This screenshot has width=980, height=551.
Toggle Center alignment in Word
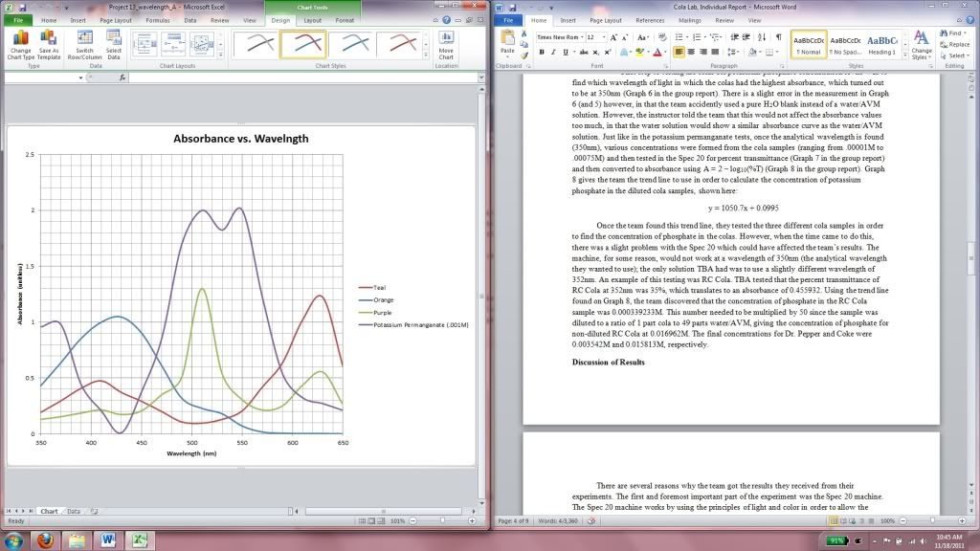coord(691,52)
